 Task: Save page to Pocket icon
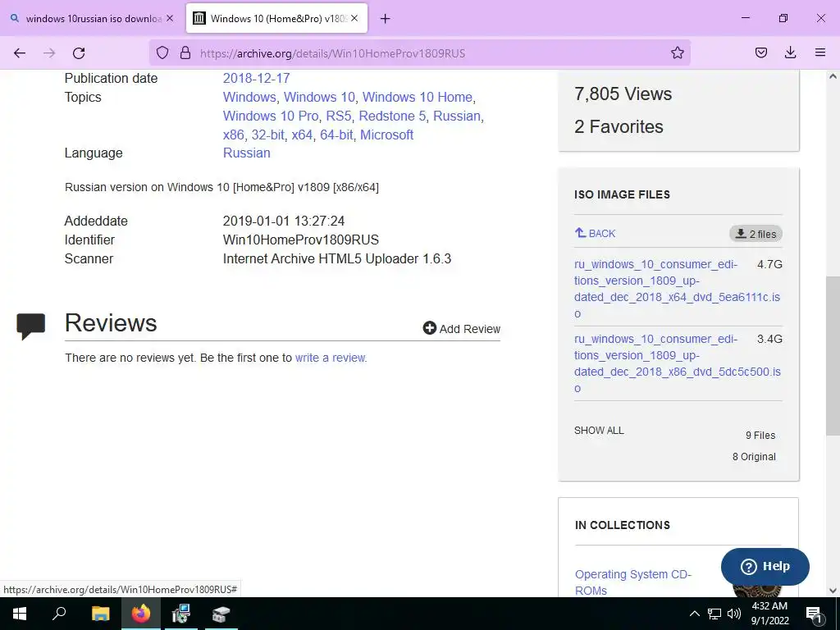[761, 52]
